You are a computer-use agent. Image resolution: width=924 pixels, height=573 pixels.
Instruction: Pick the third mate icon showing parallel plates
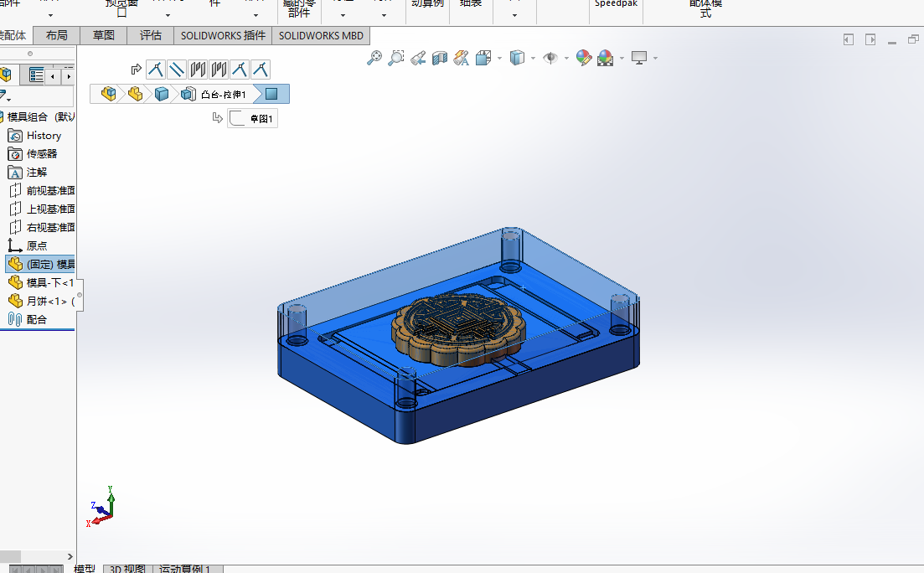click(x=198, y=70)
